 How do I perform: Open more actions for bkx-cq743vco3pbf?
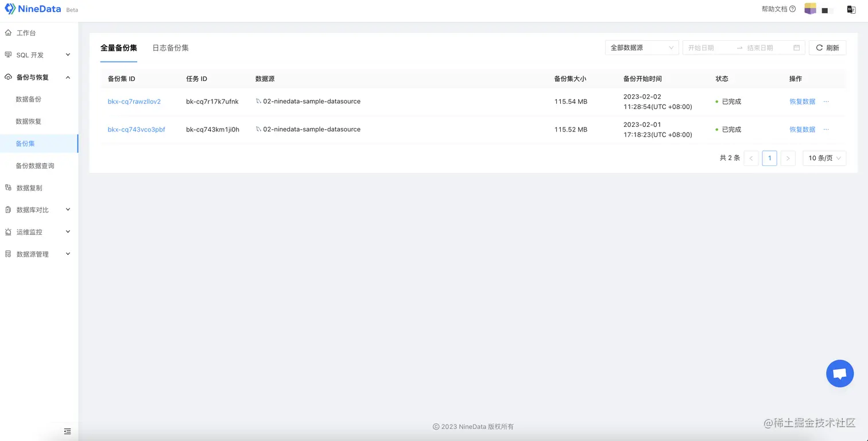click(826, 130)
